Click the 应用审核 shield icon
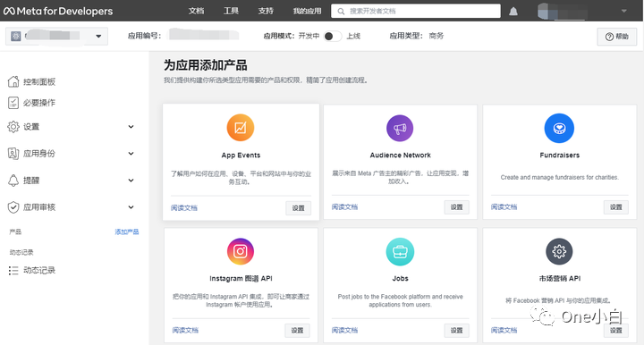Image resolution: width=644 pixels, height=345 pixels. [13, 207]
